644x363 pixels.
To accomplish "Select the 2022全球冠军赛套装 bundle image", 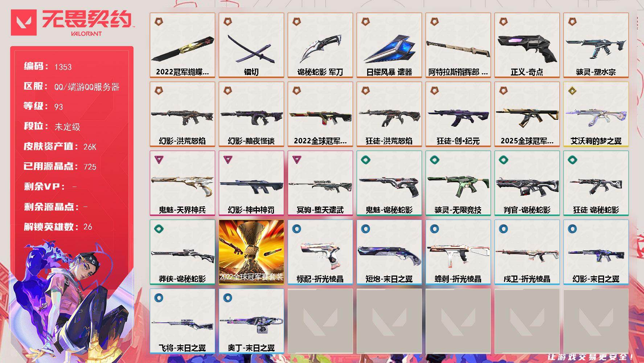I will tap(251, 252).
